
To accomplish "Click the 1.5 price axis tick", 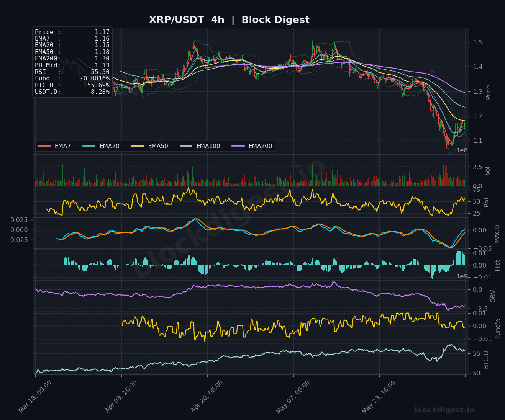I will point(477,42).
